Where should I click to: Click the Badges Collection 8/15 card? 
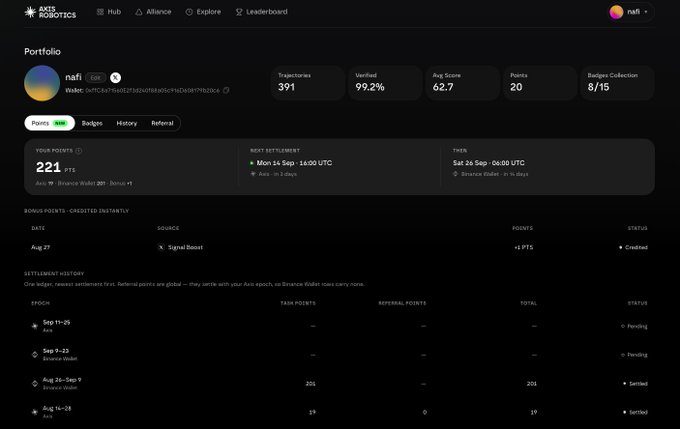click(617, 83)
